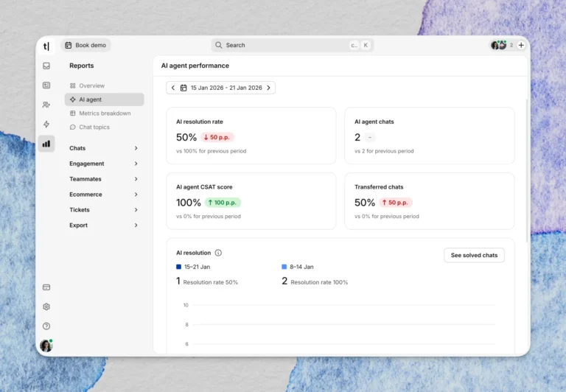This screenshot has width=566, height=392.
Task: Click the dark blue 15–21 Jan legend swatch
Action: [178, 267]
